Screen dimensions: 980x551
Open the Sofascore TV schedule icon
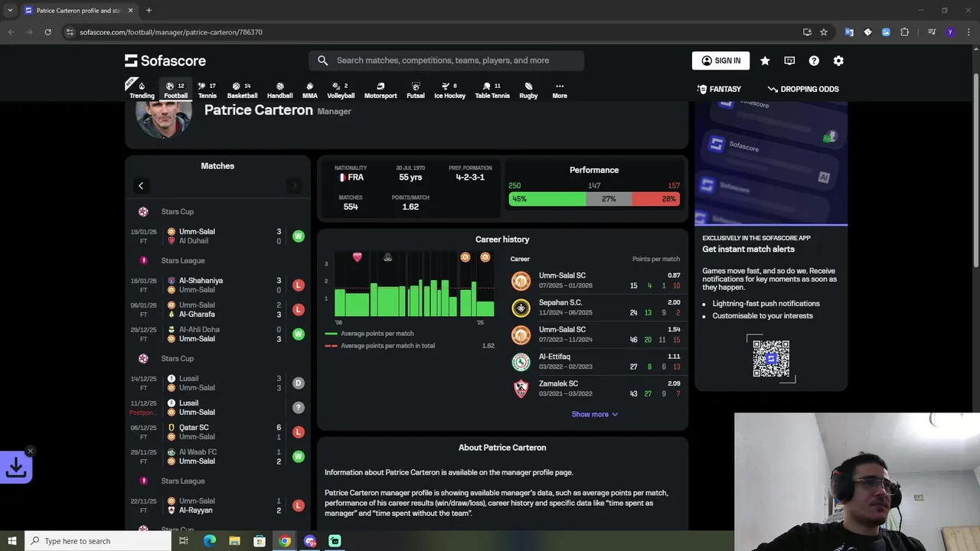coord(789,60)
